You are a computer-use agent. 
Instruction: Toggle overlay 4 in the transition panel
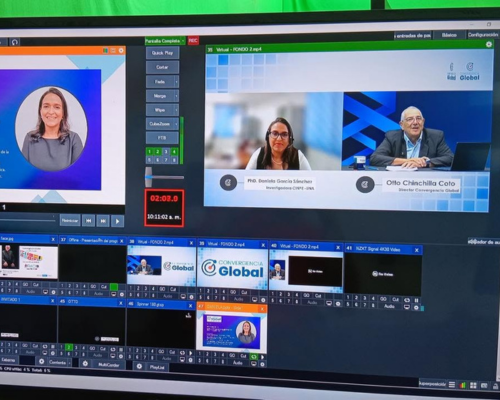point(174,152)
